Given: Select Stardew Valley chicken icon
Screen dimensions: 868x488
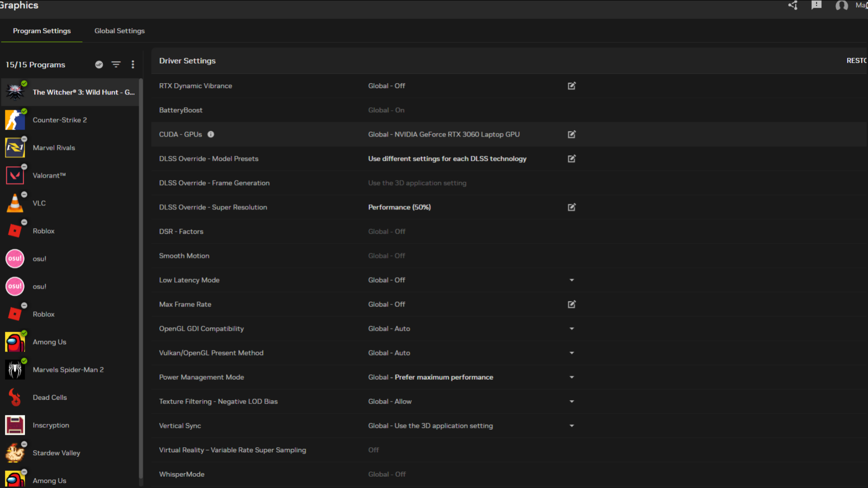Looking at the screenshot, I should (15, 453).
